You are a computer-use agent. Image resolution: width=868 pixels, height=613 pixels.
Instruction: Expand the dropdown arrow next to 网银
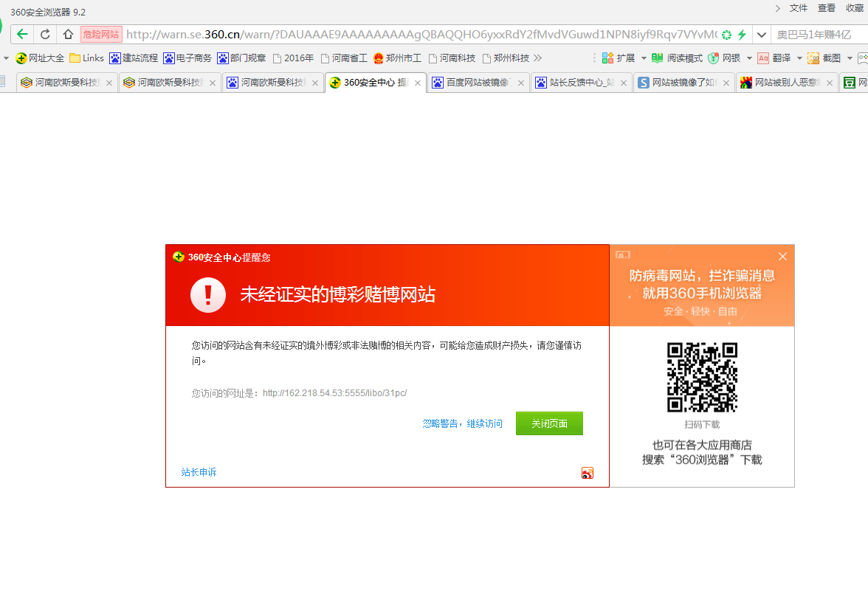pyautogui.click(x=750, y=58)
